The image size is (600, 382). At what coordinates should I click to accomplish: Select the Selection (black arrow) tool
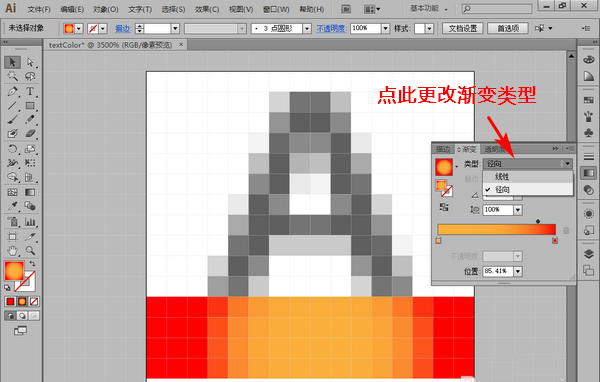[x=12, y=62]
